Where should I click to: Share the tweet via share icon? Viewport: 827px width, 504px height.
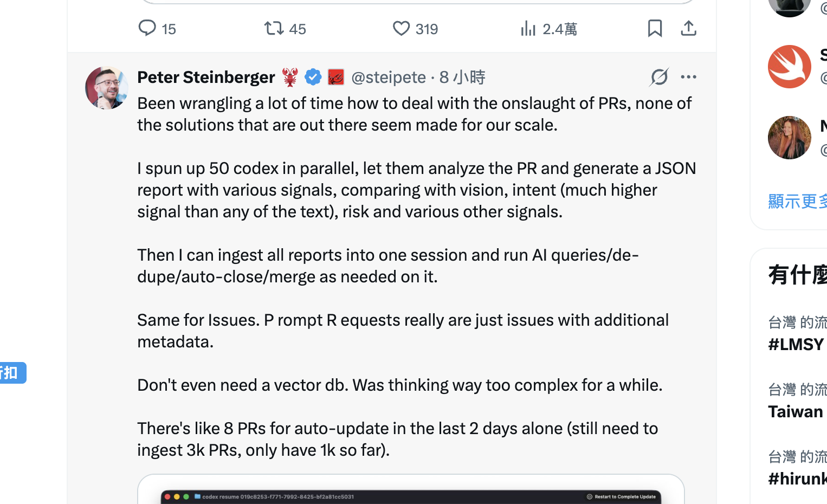(x=688, y=28)
